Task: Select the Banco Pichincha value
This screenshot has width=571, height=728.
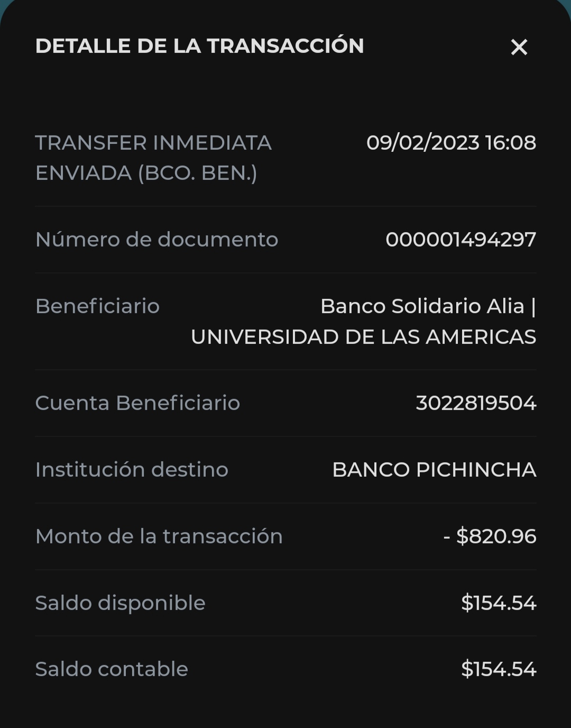Action: coord(434,470)
